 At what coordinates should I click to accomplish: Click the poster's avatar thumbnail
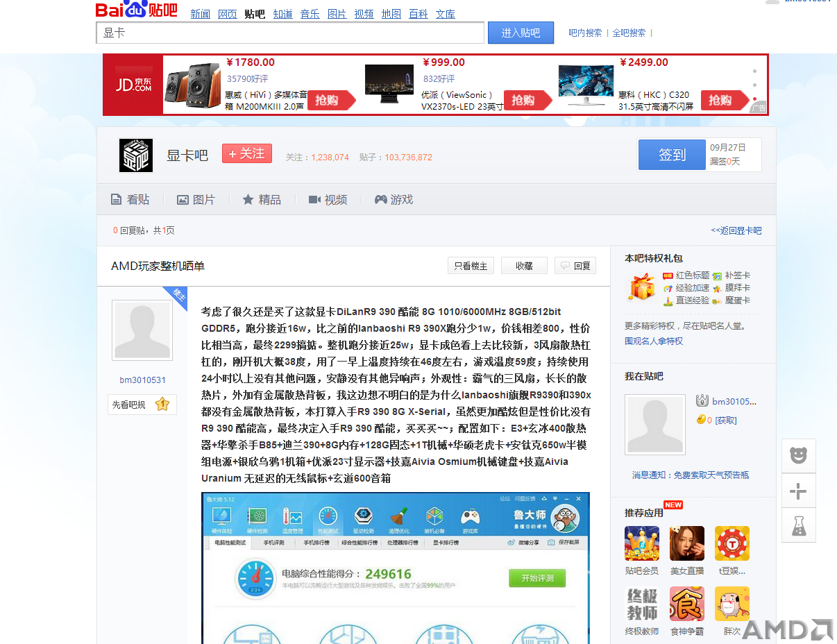[x=142, y=330]
